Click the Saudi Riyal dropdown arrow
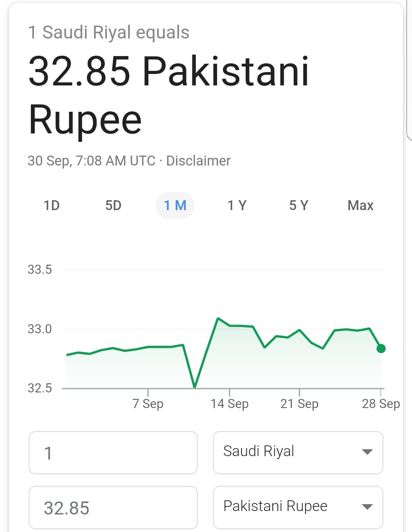Image resolution: width=412 pixels, height=532 pixels. coord(367,452)
